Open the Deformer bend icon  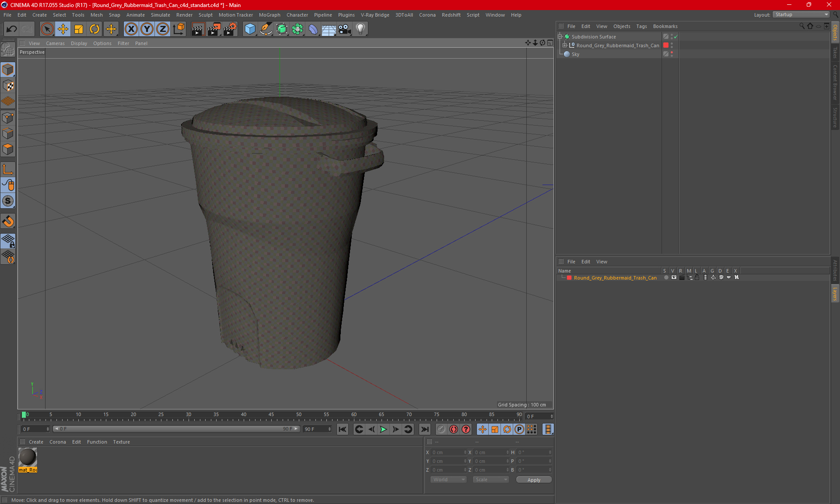click(x=313, y=29)
